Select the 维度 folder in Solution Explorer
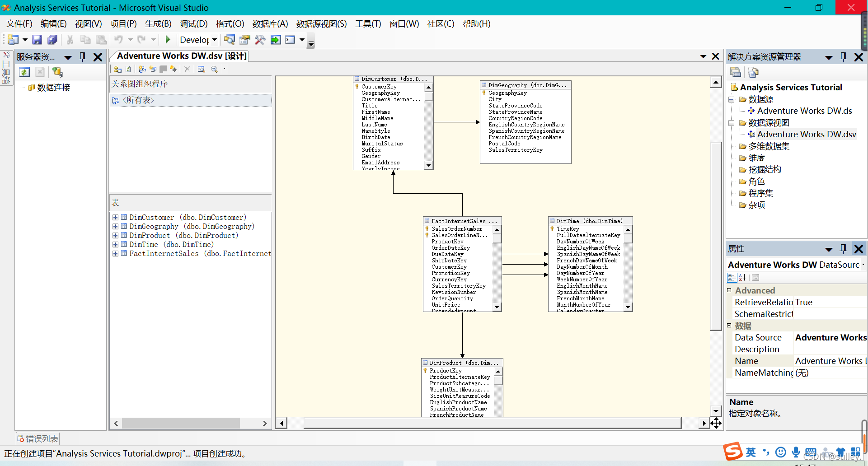868x466 pixels. [756, 158]
